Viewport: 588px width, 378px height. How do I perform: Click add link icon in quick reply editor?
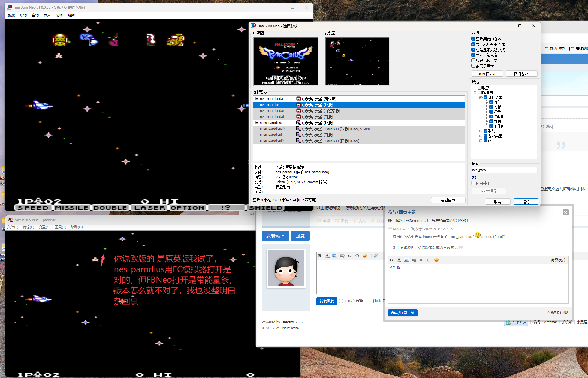(x=342, y=256)
